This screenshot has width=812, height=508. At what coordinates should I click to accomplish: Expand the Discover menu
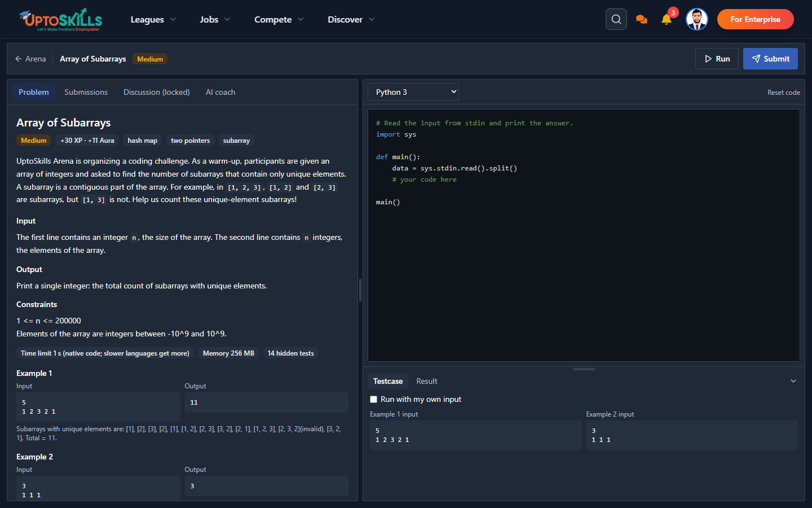[351, 19]
